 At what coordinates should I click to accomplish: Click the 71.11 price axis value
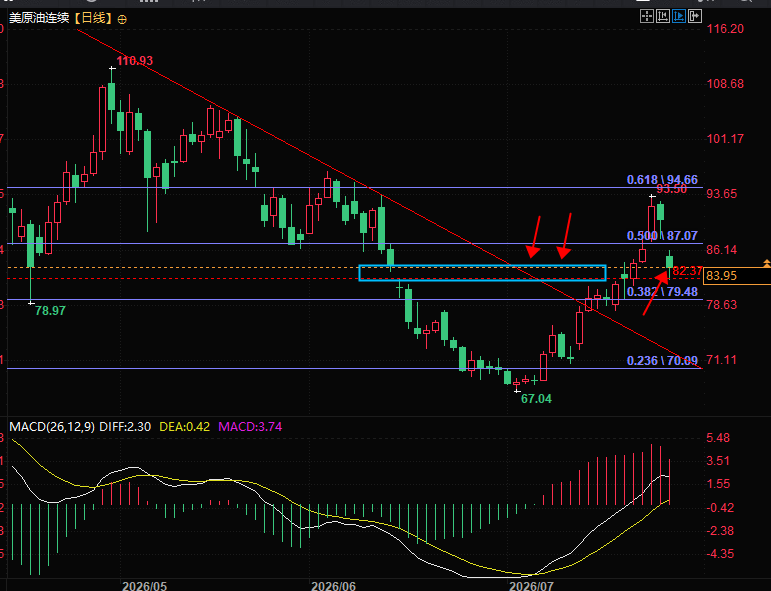click(721, 360)
